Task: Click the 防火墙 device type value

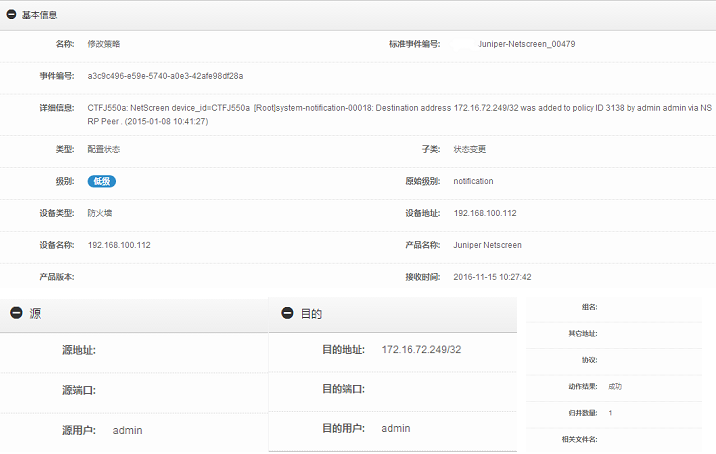Action: 100,213
